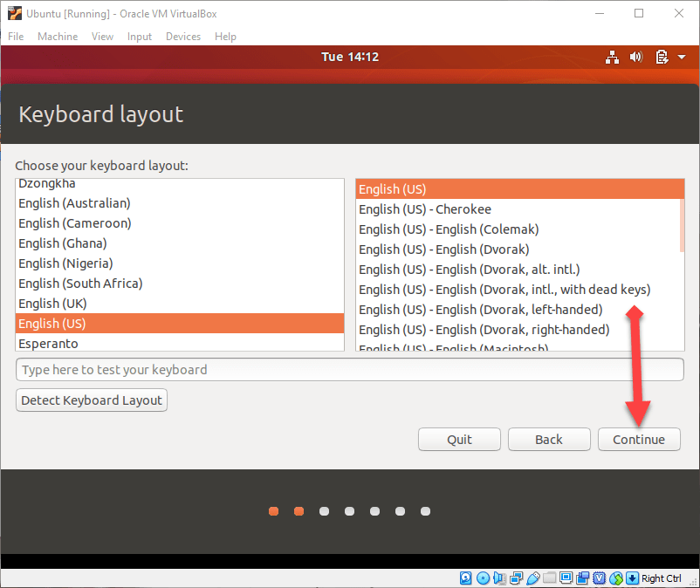This screenshot has height=588, width=700.
Task: Click the Ubuntu volume speaker icon
Action: point(636,58)
